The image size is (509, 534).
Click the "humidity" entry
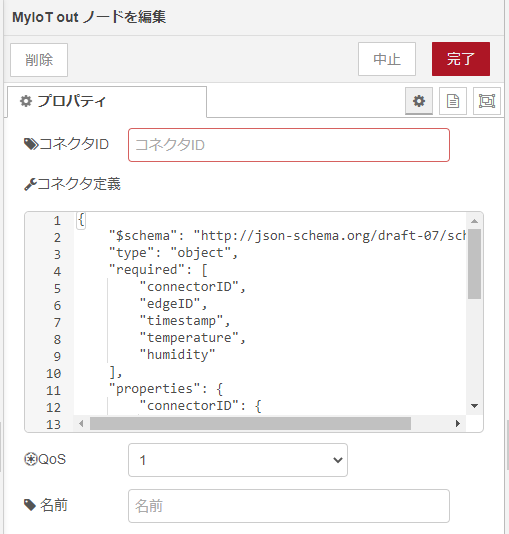point(177,355)
